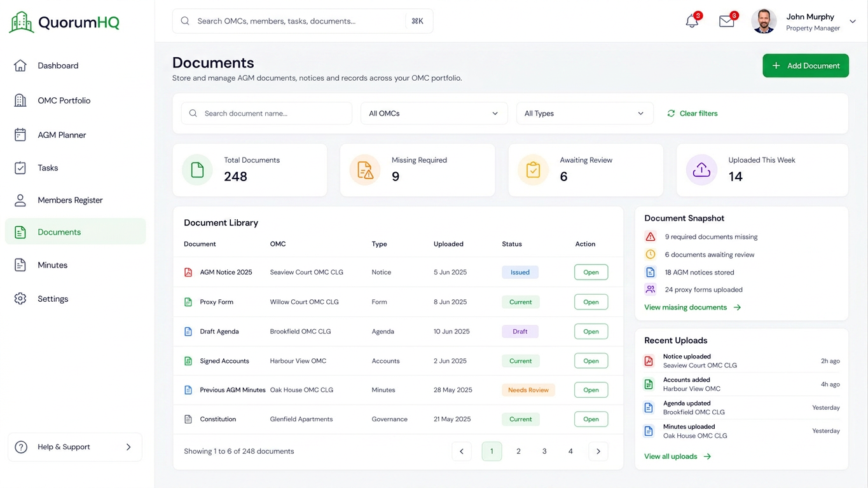Click the Awaiting Review clipboard icon
Screen dimensions: 868x488
(533, 170)
